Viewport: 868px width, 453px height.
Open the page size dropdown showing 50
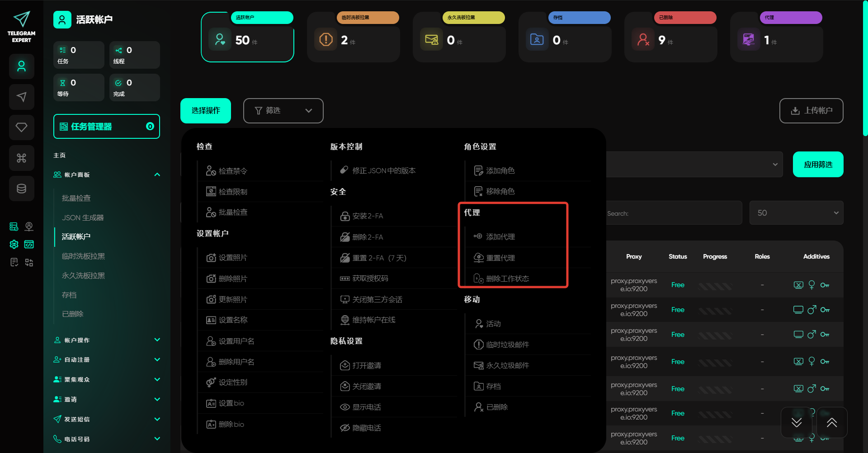[x=796, y=213]
